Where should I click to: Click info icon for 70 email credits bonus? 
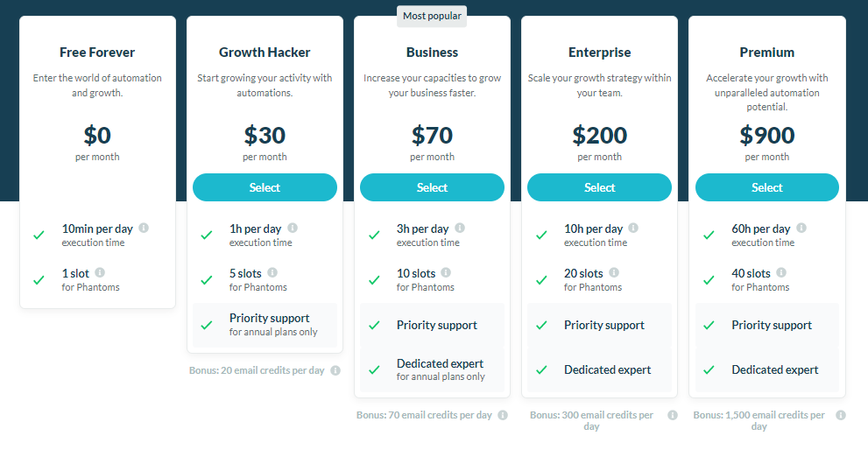(x=503, y=415)
